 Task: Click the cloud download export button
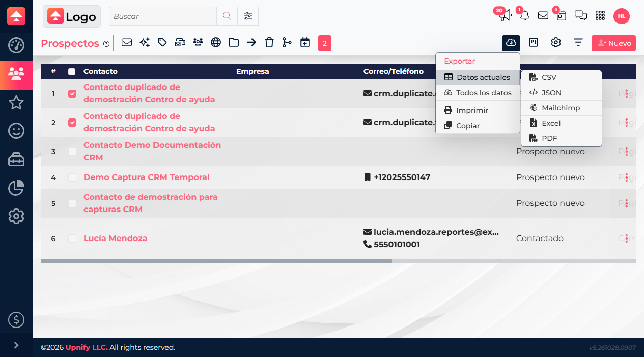click(x=511, y=43)
